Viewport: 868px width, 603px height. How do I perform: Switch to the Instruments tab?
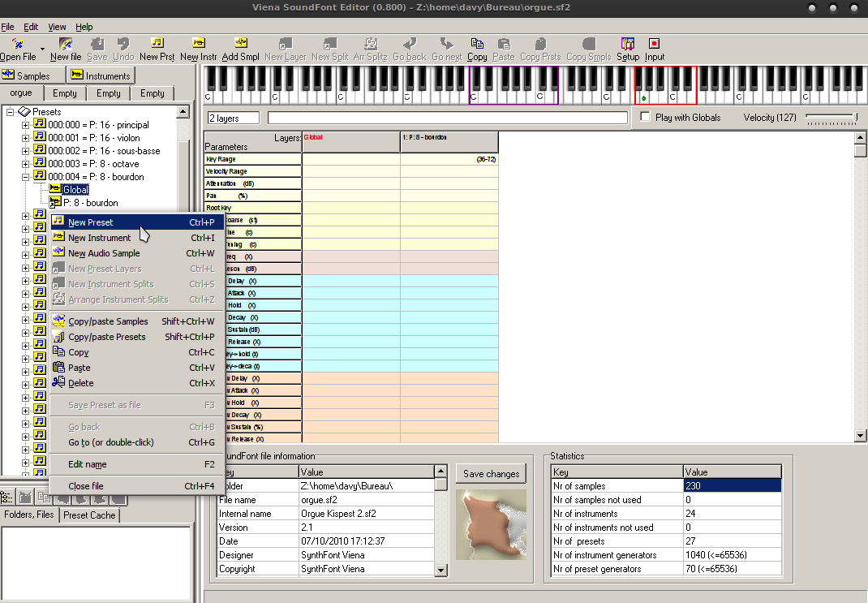click(x=100, y=75)
